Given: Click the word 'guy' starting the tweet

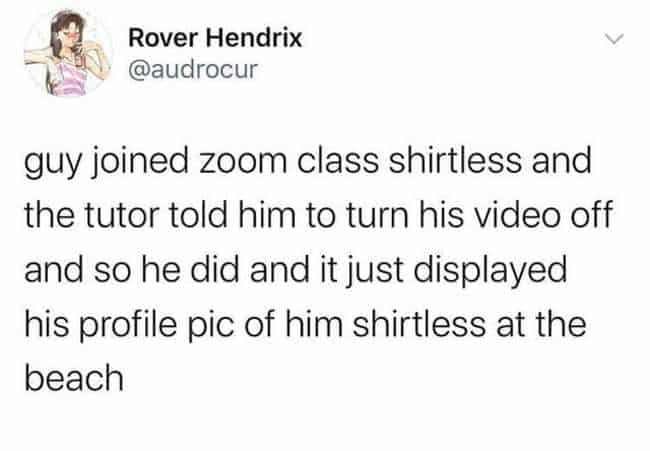Looking at the screenshot, I should click(51, 164).
